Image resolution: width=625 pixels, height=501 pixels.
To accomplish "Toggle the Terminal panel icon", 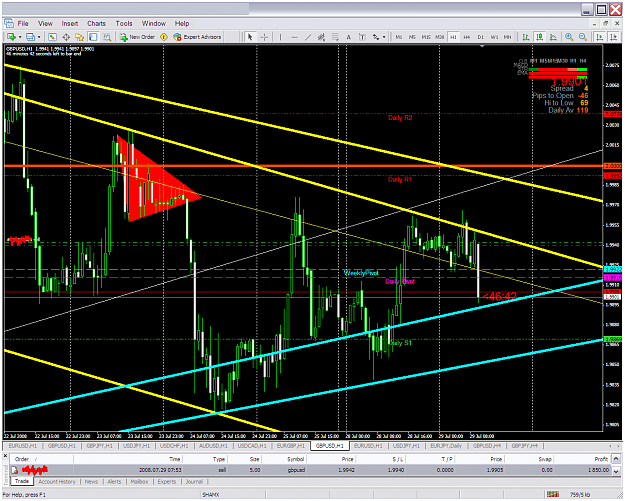I will [93, 37].
